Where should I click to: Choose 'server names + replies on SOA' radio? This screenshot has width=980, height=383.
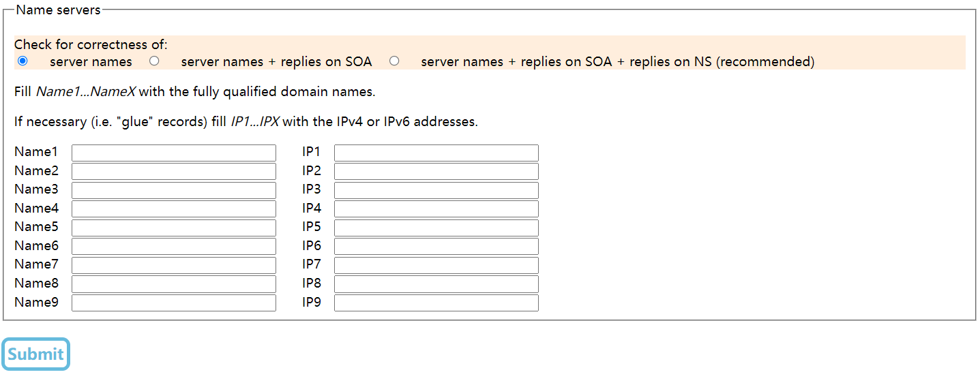pyautogui.click(x=154, y=61)
